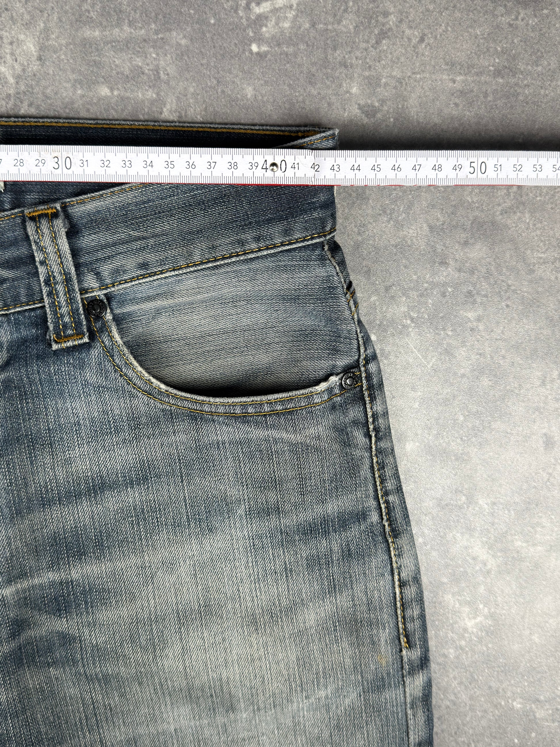
Task: Click the number 47 on the ruler
Action: pos(416,168)
